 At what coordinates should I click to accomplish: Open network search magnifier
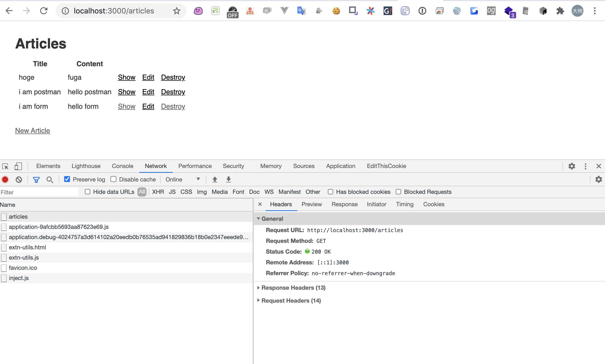pyautogui.click(x=50, y=180)
